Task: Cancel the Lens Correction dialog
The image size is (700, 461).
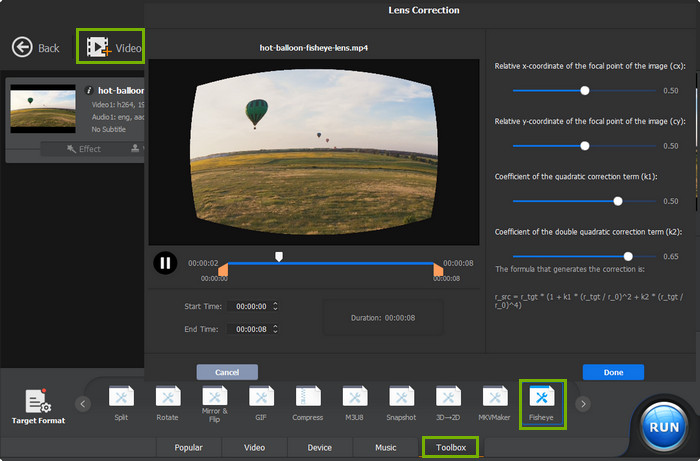Action: [x=227, y=372]
